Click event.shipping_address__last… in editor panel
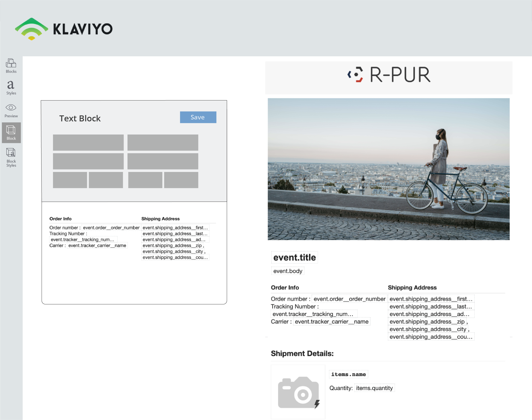The width and height of the screenshot is (532, 420). click(175, 234)
